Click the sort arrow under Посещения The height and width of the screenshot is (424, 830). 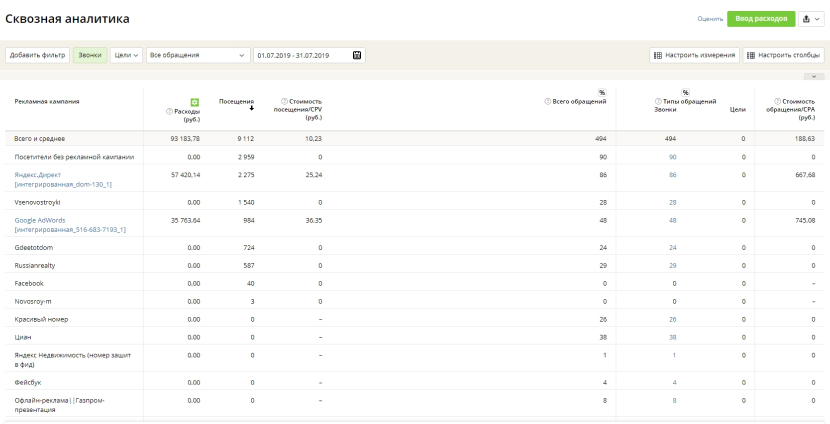[252, 108]
